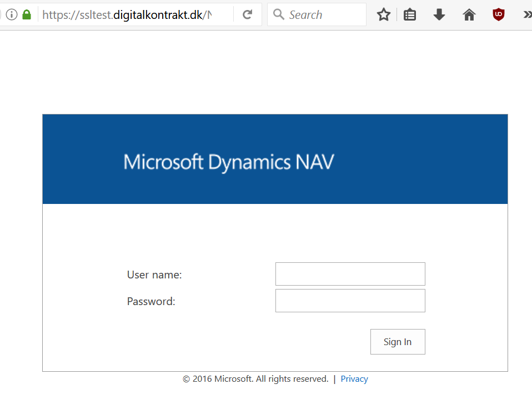Click the site information icon
This screenshot has height=394, width=532.
12,14
